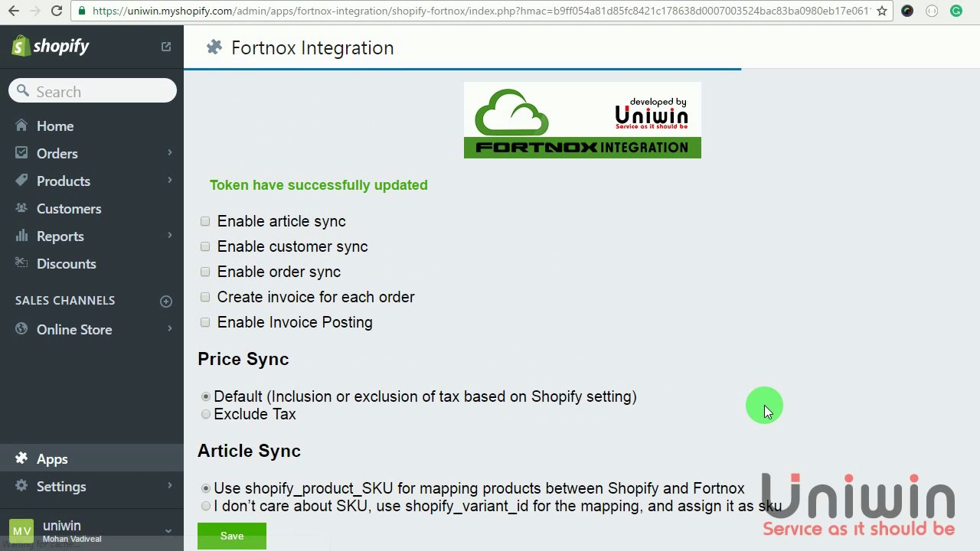Click the Online Store icon
Viewport: 980px width, 551px height.
tap(21, 329)
